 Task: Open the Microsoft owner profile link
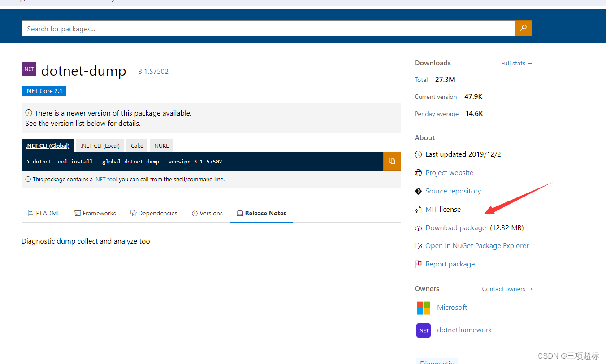(x=452, y=307)
